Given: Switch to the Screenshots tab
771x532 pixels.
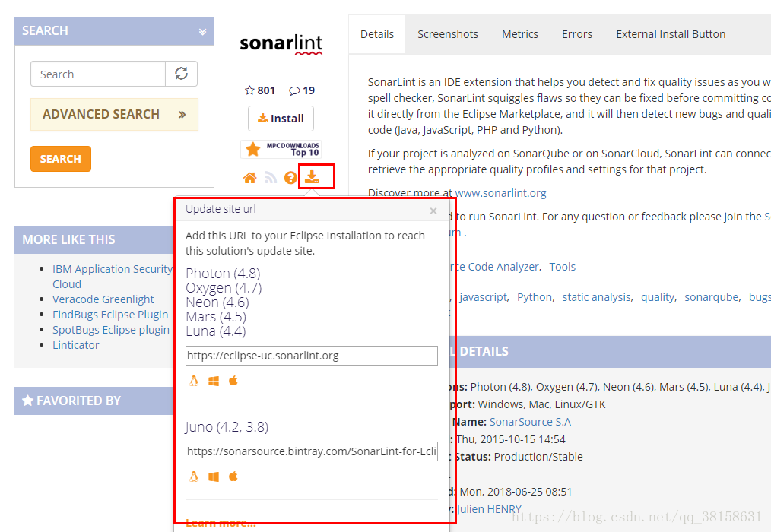Looking at the screenshot, I should click(447, 34).
